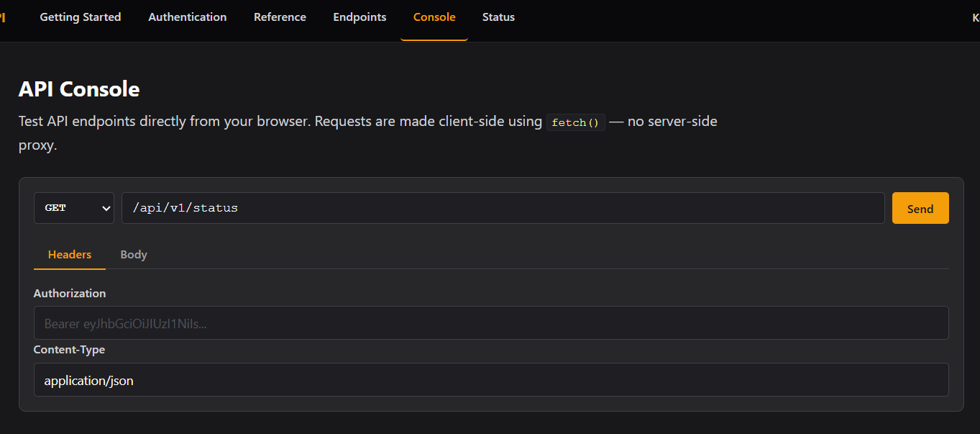Click the cut-off K item in navbar
This screenshot has width=980, height=434.
(x=975, y=18)
